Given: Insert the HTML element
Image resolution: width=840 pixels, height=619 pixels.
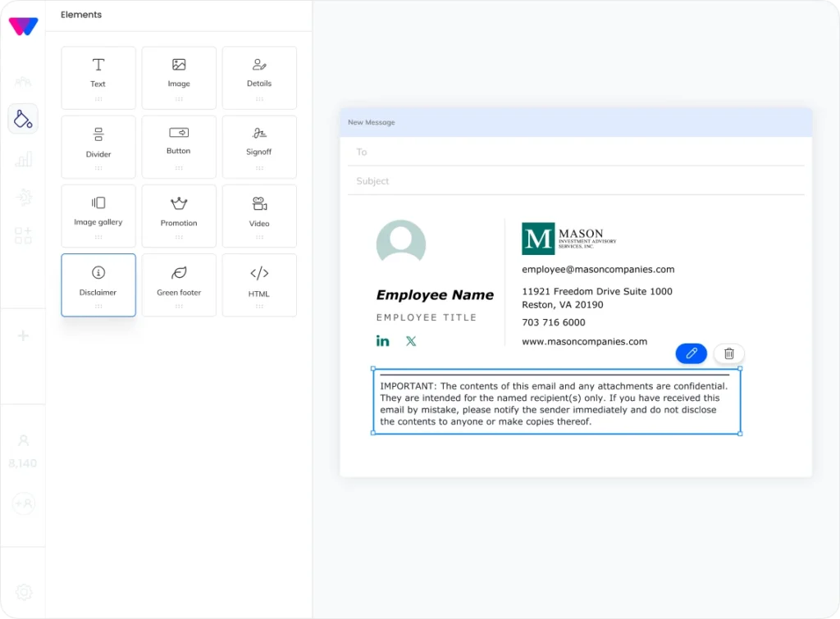Looking at the screenshot, I should click(x=259, y=284).
